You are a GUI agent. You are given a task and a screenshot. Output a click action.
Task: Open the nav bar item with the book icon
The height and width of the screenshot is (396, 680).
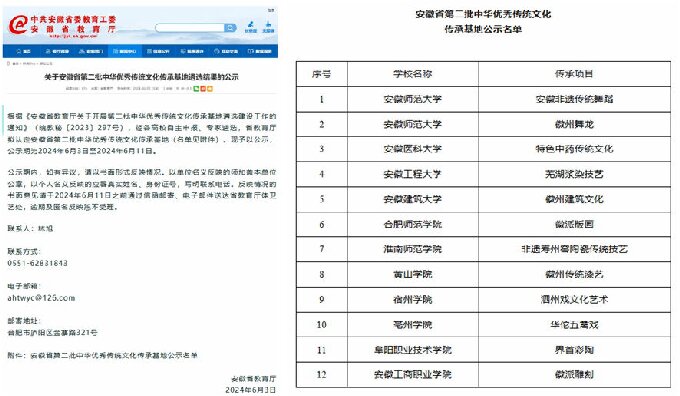[x=259, y=51]
